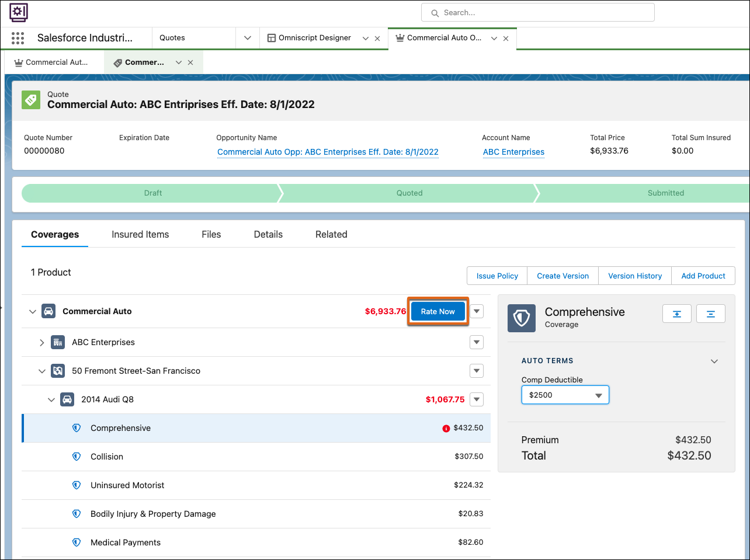Click the Add Product button
The image size is (750, 560).
(703, 276)
